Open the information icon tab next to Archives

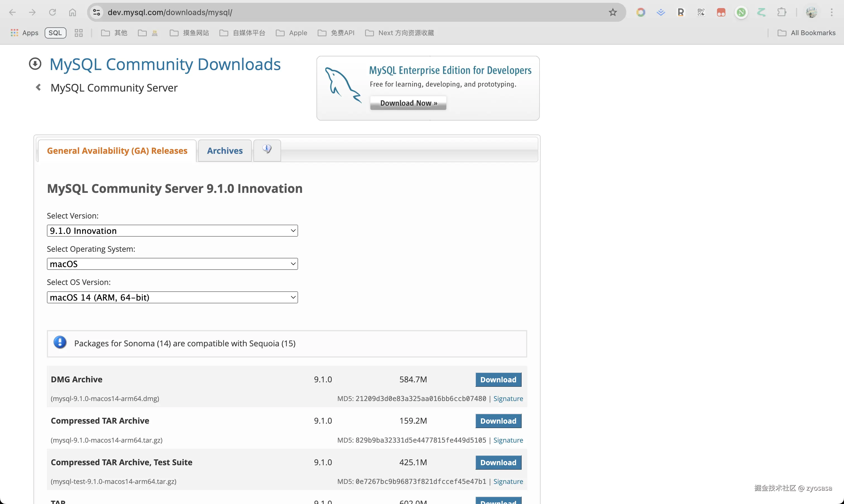[267, 149]
